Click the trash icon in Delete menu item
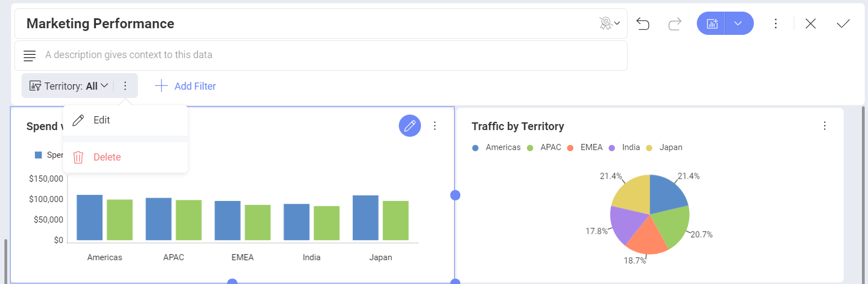868x284 pixels. pyautogui.click(x=79, y=157)
